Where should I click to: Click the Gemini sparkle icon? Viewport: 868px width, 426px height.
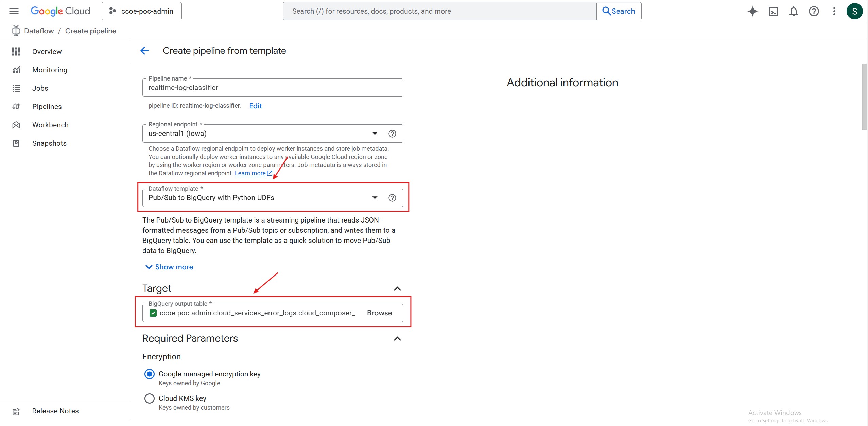coord(752,11)
